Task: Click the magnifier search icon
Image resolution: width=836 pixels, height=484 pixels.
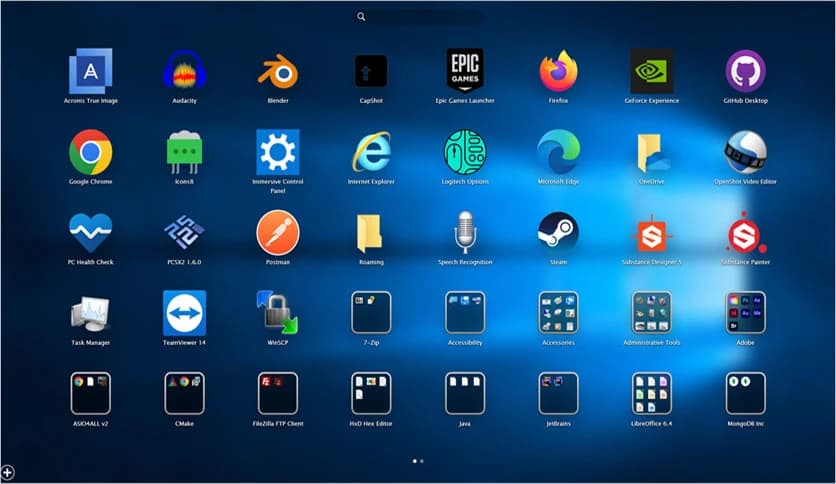Action: coord(361,17)
